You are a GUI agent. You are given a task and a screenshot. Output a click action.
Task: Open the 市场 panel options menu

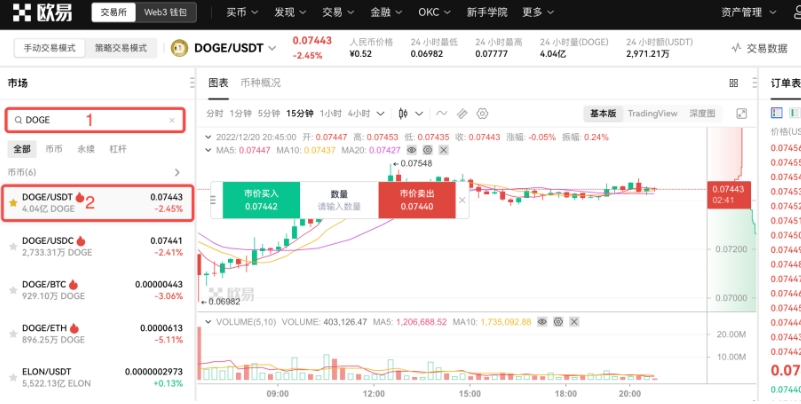(192, 83)
